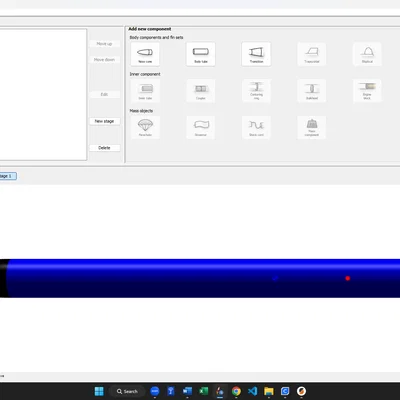Add an Inner tube component

(x=145, y=91)
